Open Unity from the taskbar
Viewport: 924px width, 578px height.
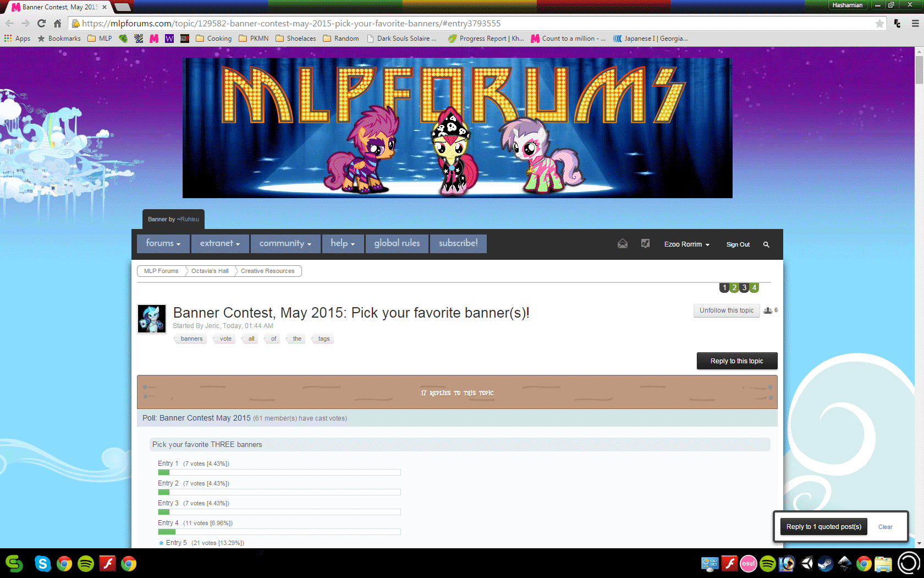click(x=807, y=564)
